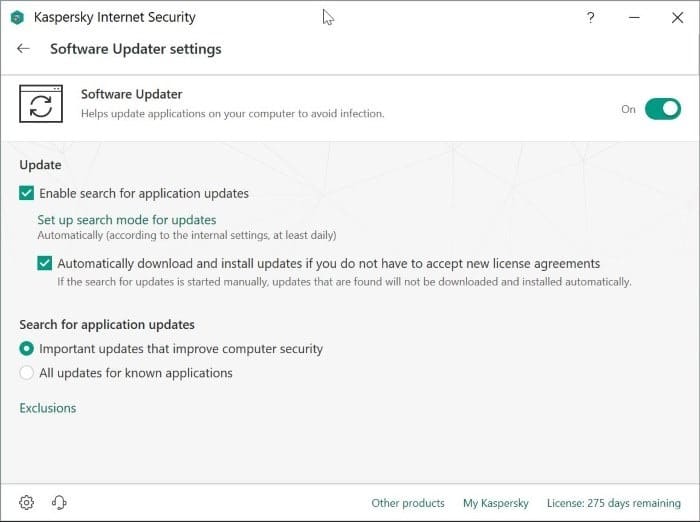Viewport: 700px width, 522px height.
Task: Click the Software Updater settings heading
Action: point(136,49)
